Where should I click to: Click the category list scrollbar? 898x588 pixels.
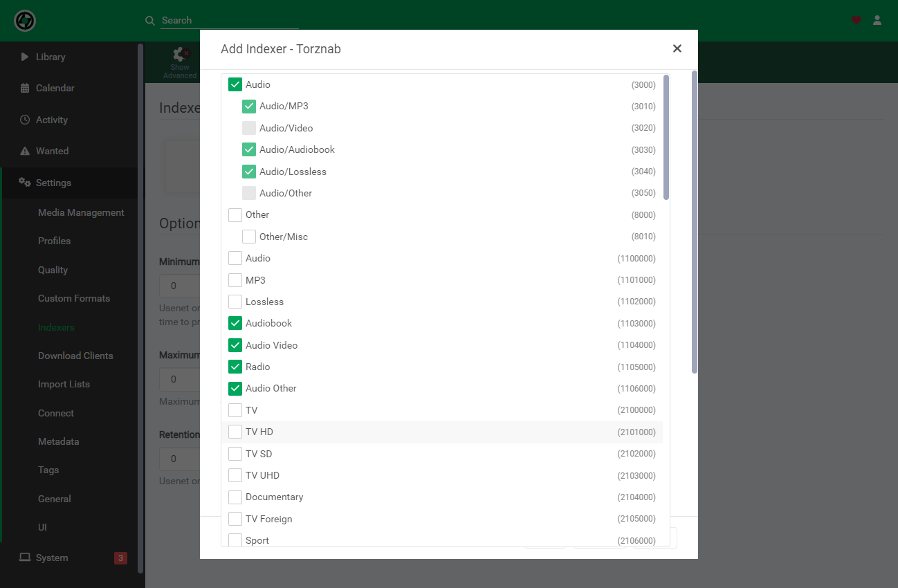coord(666,137)
